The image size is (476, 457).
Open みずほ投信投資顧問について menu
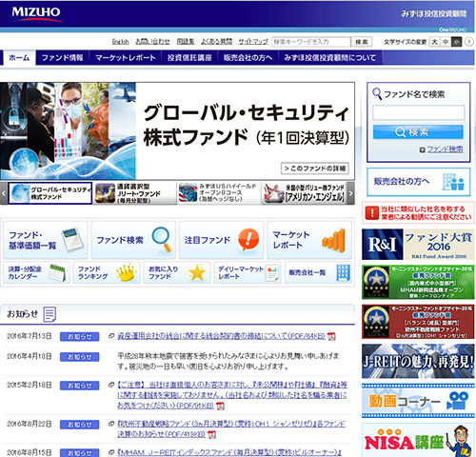pos(329,58)
